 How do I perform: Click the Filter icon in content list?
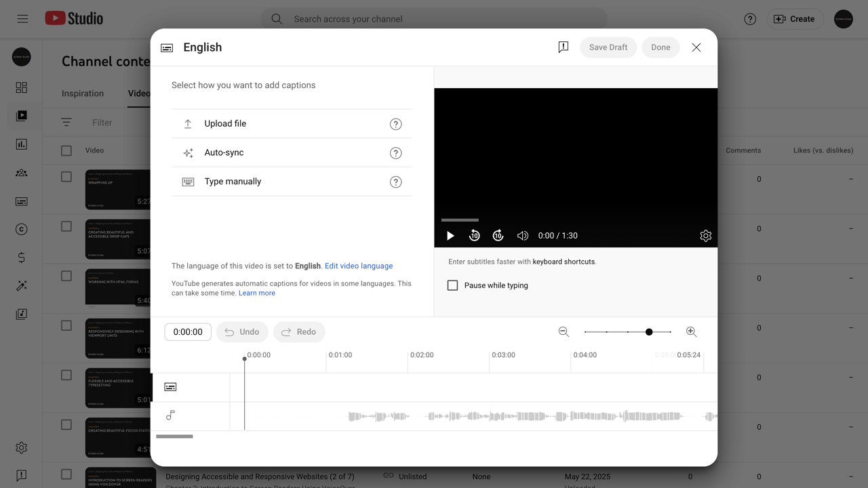point(66,123)
